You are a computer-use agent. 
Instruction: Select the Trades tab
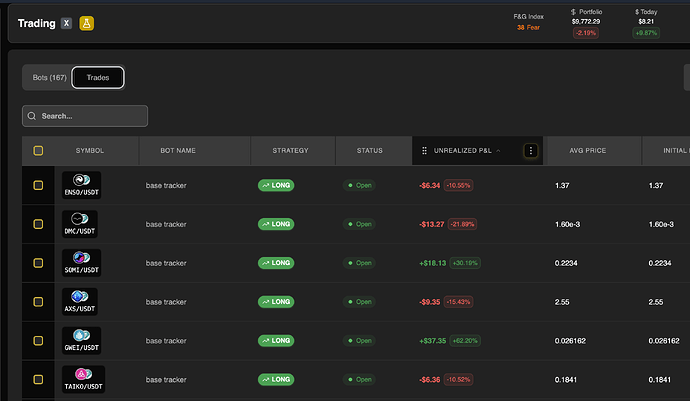pos(98,77)
